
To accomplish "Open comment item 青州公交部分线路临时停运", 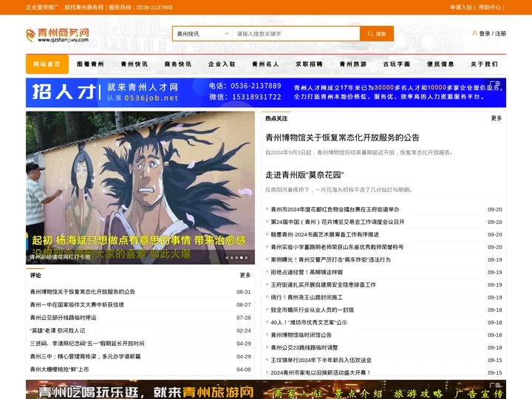I will 63,318.
